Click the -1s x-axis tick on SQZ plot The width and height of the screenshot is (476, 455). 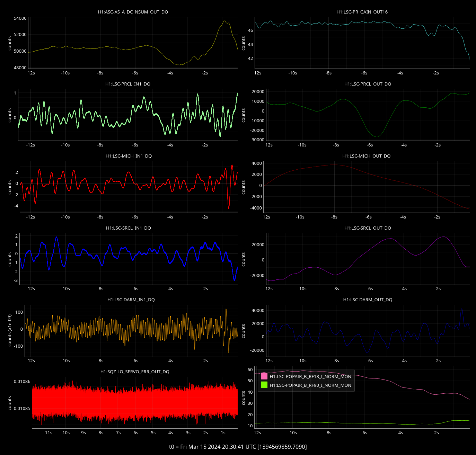(x=222, y=432)
